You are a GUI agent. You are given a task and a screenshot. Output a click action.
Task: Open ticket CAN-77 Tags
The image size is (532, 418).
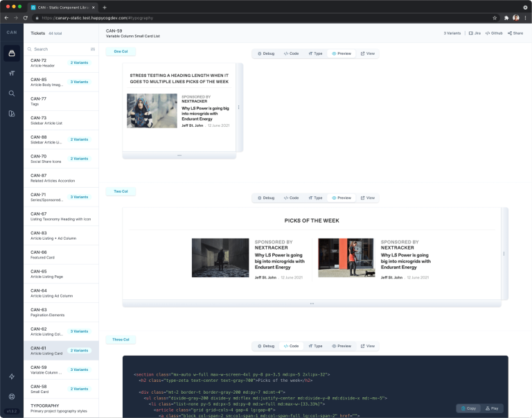pyautogui.click(x=61, y=101)
